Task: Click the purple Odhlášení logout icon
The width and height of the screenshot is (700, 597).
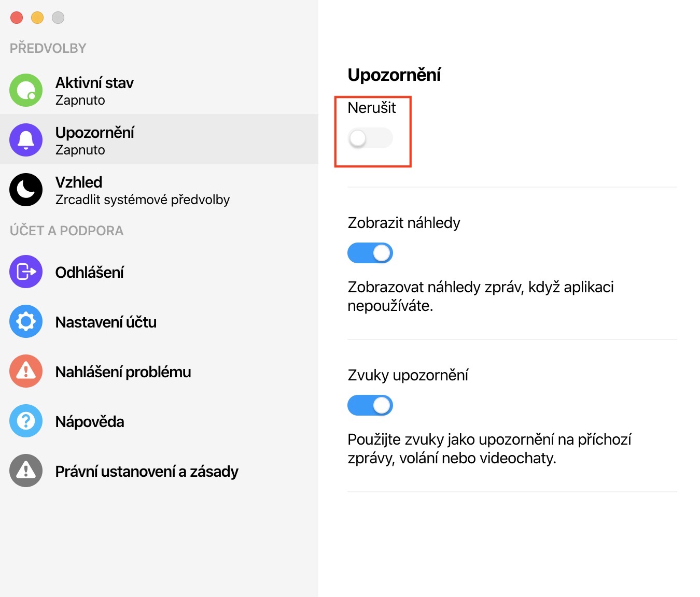Action: pyautogui.click(x=26, y=272)
